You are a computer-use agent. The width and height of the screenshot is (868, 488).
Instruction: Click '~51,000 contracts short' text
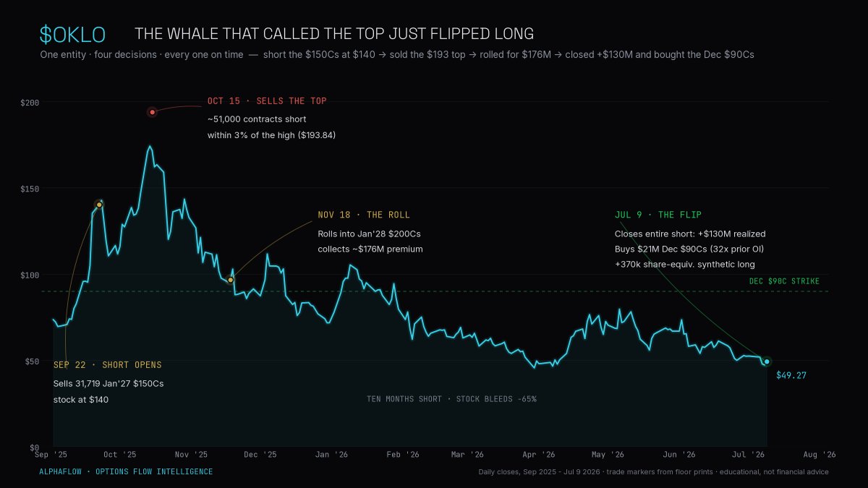point(257,119)
